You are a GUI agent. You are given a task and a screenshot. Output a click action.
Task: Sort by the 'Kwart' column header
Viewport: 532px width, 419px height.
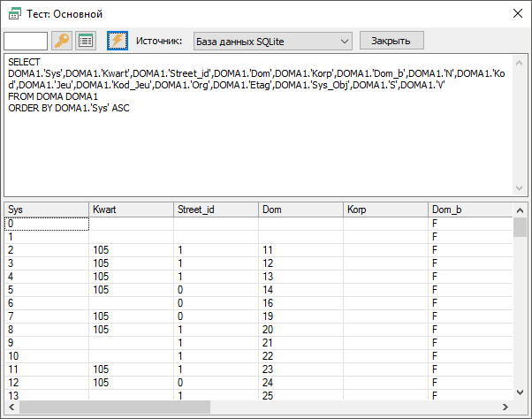(131, 209)
